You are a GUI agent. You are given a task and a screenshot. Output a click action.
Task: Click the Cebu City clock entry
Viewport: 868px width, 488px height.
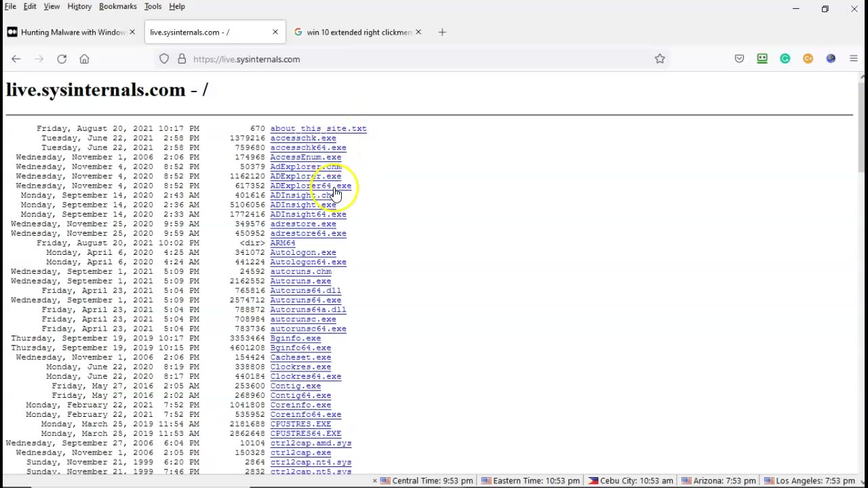(631, 481)
